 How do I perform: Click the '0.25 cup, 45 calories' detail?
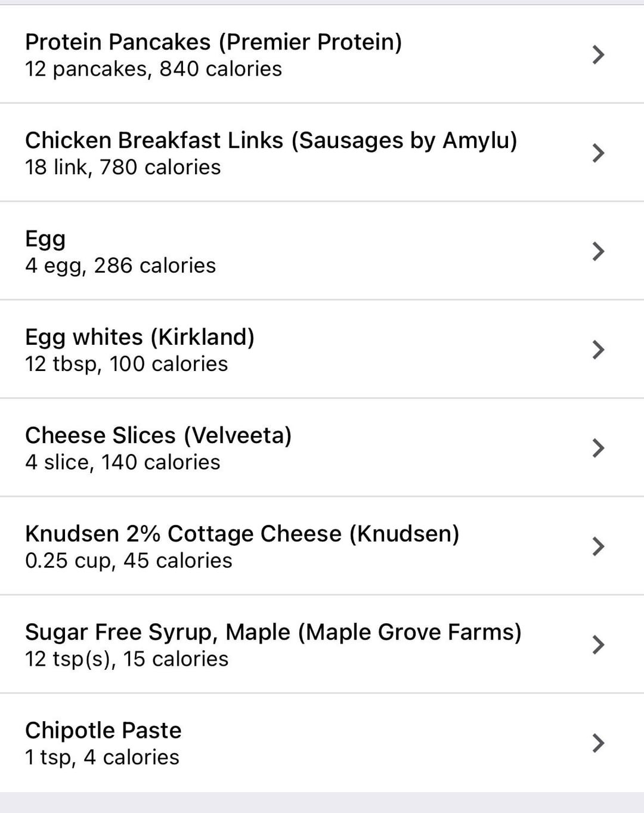(129, 561)
